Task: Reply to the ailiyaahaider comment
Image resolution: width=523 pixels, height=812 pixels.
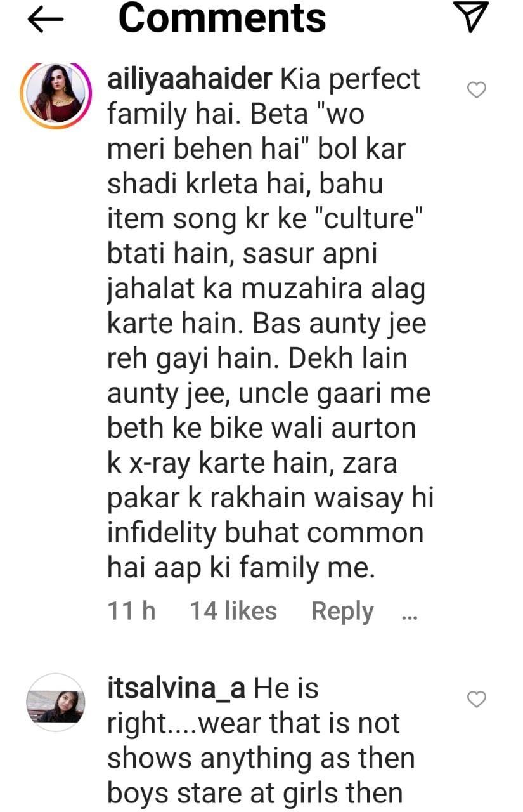Action: tap(342, 611)
